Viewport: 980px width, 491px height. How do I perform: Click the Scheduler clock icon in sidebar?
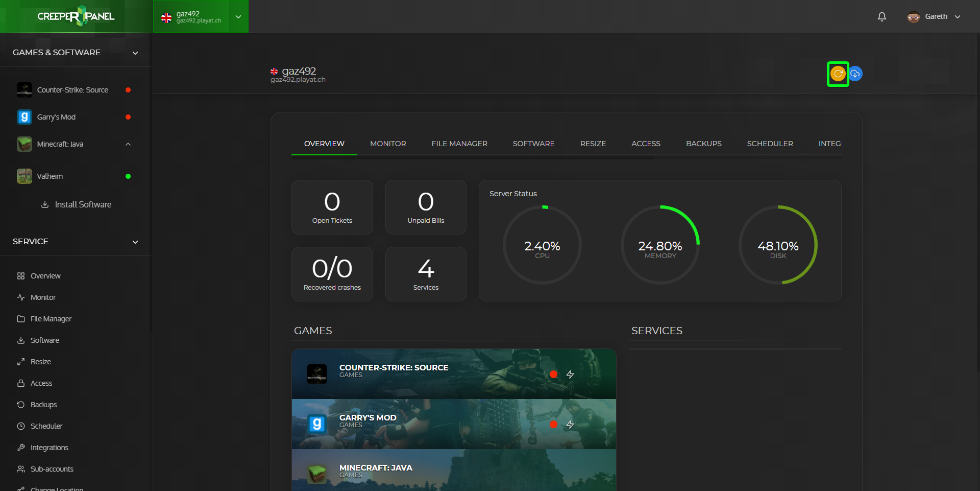pos(21,426)
